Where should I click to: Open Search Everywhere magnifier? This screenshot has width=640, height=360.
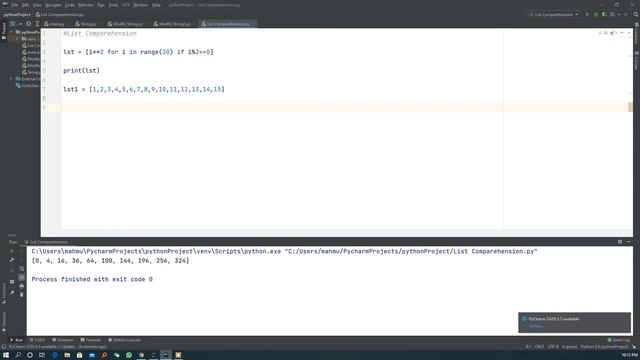(636, 14)
